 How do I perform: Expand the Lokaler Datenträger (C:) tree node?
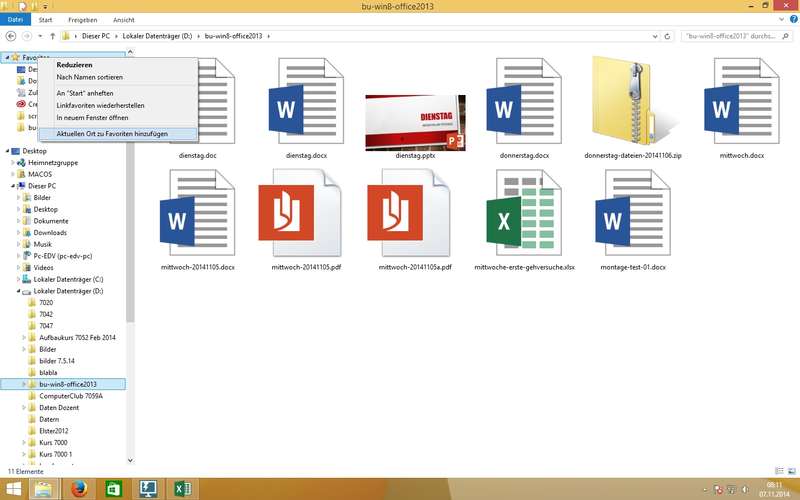[23, 279]
